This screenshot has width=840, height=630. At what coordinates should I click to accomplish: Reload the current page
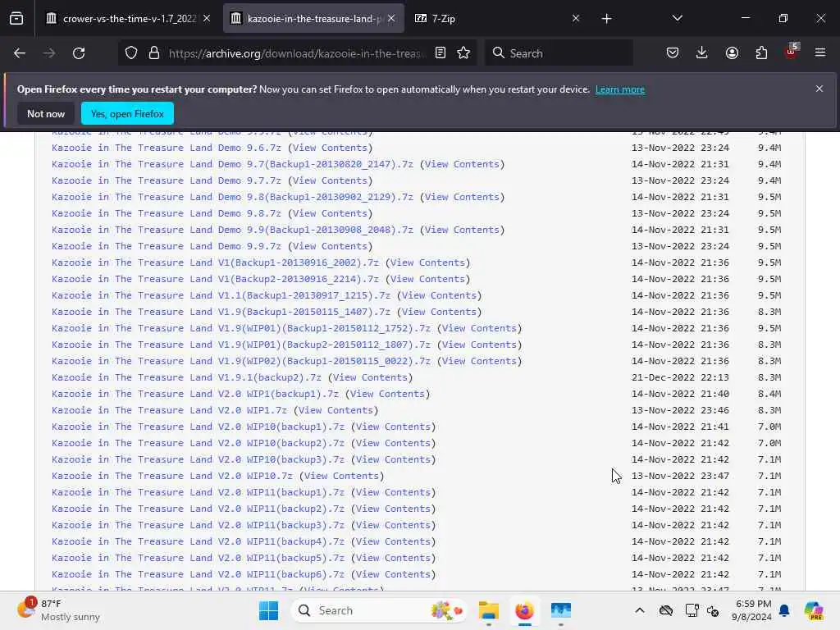(79, 53)
